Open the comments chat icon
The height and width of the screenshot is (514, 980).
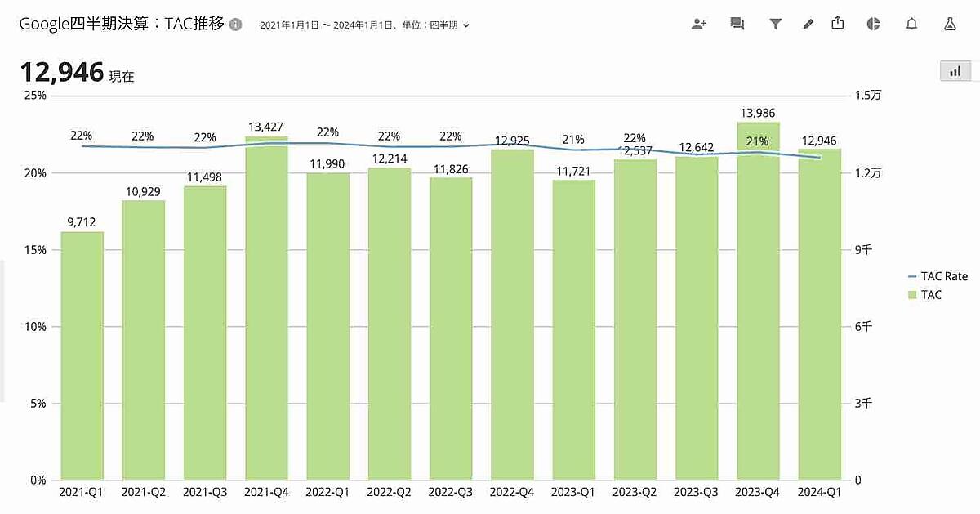737,24
